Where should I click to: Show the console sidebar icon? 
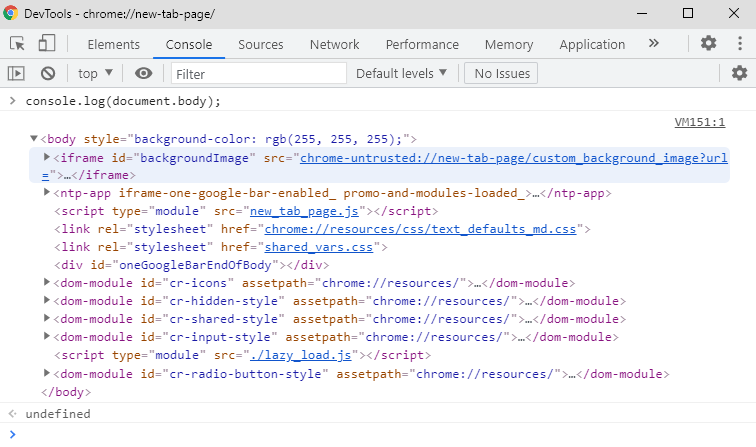(x=17, y=73)
